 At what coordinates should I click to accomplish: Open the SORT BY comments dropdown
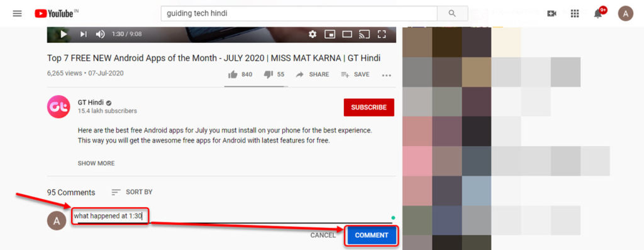coord(132,192)
